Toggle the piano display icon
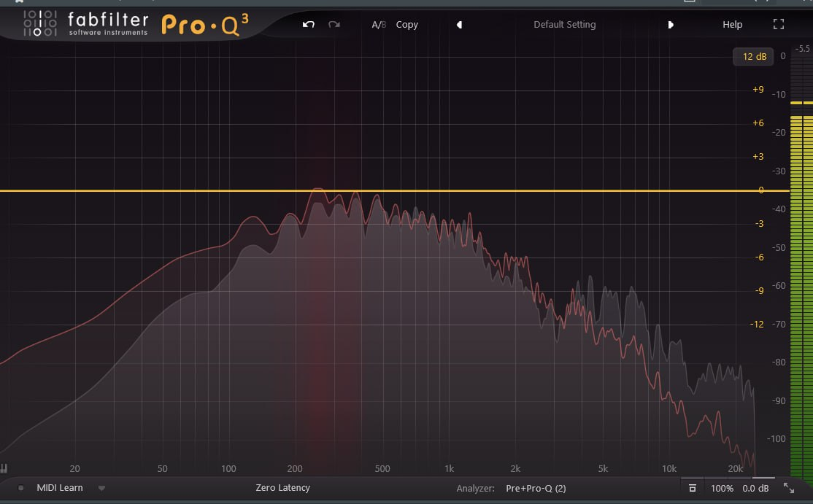813x504 pixels. tap(4, 469)
